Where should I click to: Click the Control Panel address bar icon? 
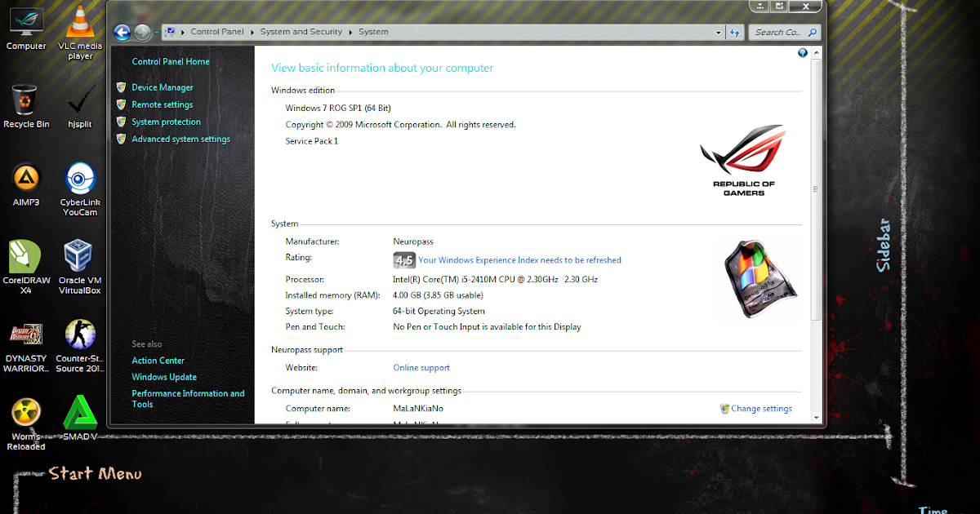(x=170, y=32)
